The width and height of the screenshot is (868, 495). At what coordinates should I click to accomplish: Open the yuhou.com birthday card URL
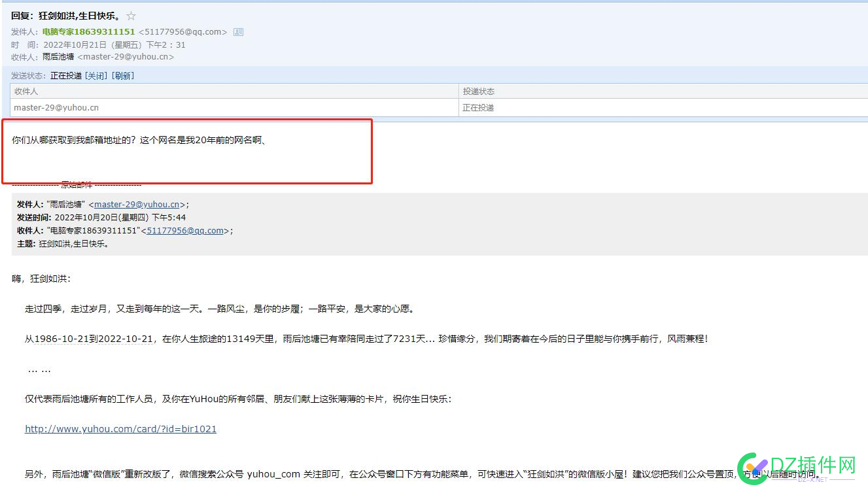(x=120, y=429)
